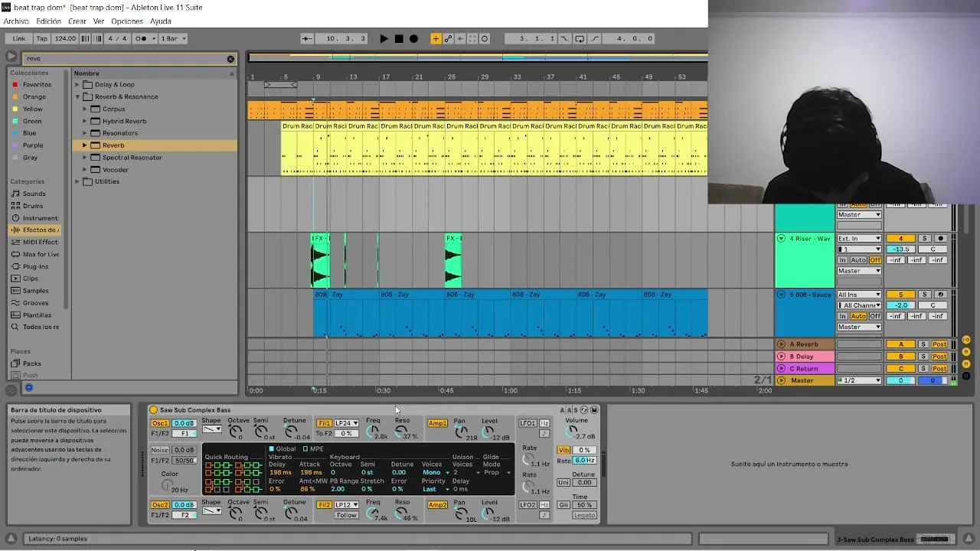Click the Link button
Screen dimensions: 980x551
point(19,38)
